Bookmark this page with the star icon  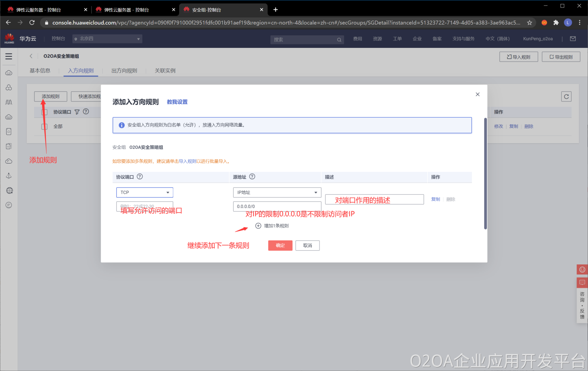tap(530, 23)
